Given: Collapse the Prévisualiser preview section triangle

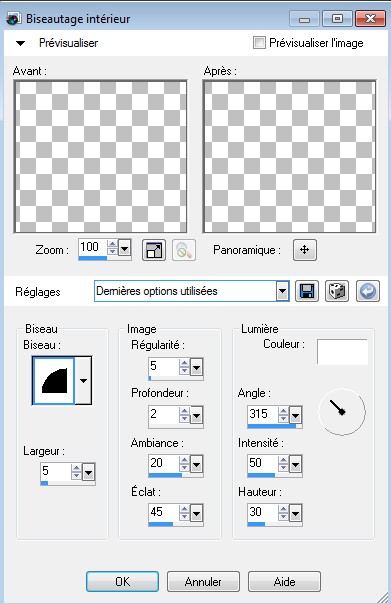Looking at the screenshot, I should click(20, 43).
